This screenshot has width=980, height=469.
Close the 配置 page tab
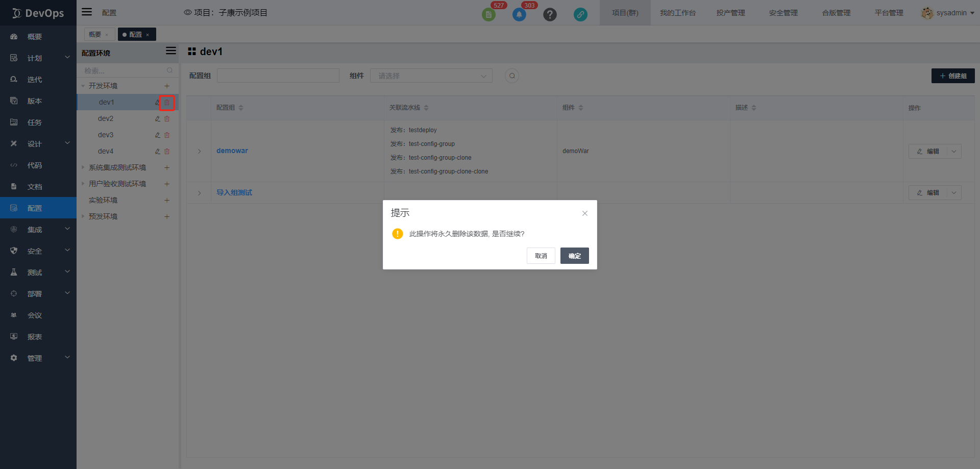148,35
